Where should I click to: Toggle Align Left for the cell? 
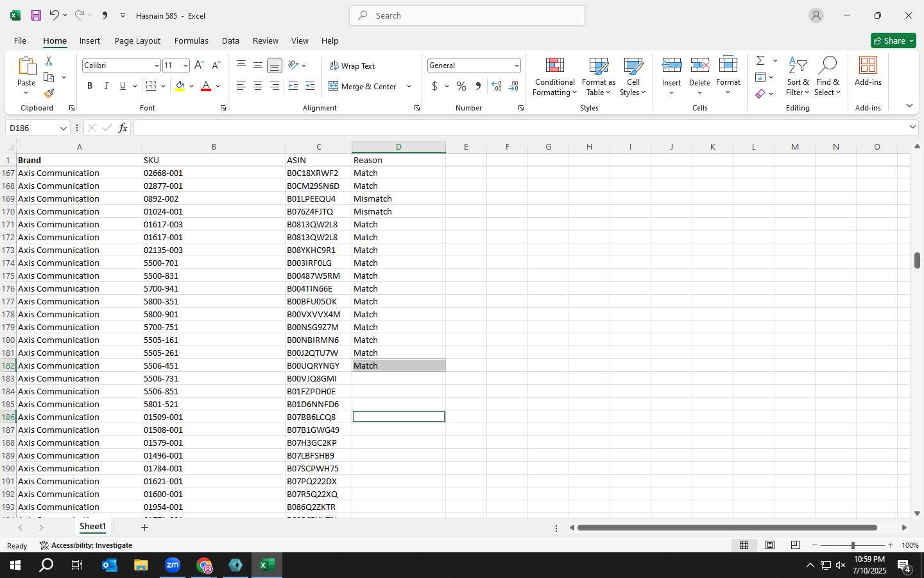pos(241,86)
